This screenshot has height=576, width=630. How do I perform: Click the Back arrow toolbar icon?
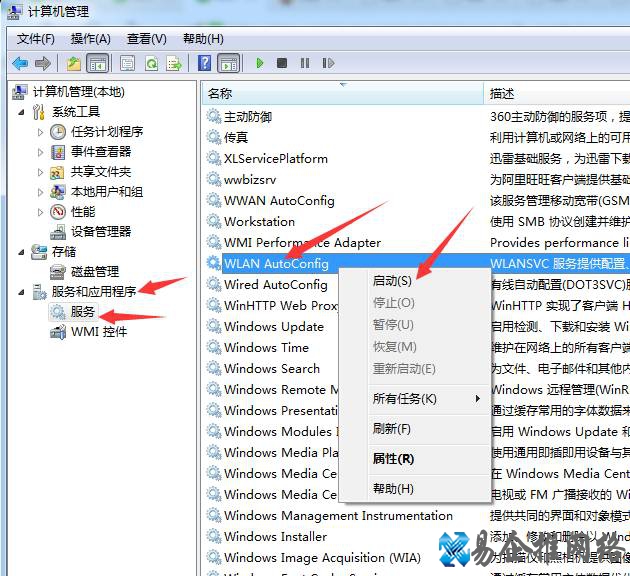coord(20,63)
